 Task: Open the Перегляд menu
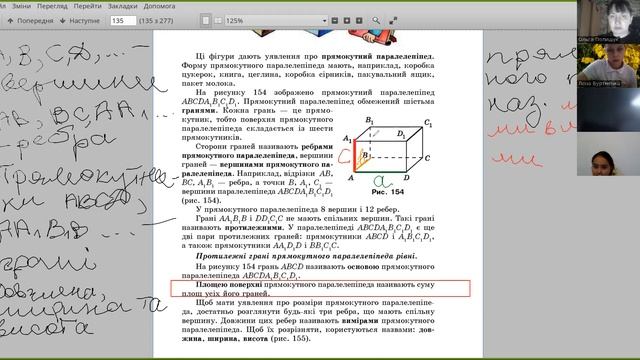coord(52,6)
